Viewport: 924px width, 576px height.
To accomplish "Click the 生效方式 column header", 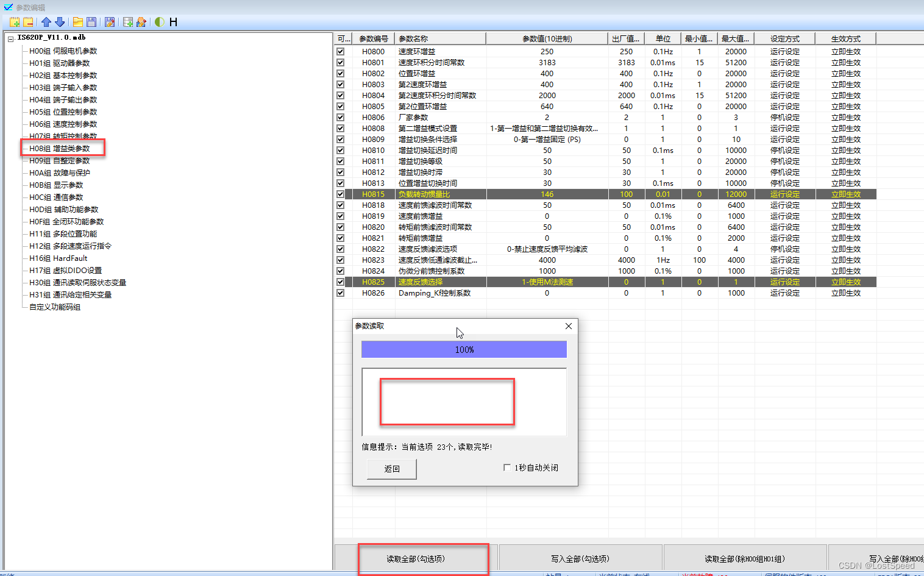I will pyautogui.click(x=846, y=39).
